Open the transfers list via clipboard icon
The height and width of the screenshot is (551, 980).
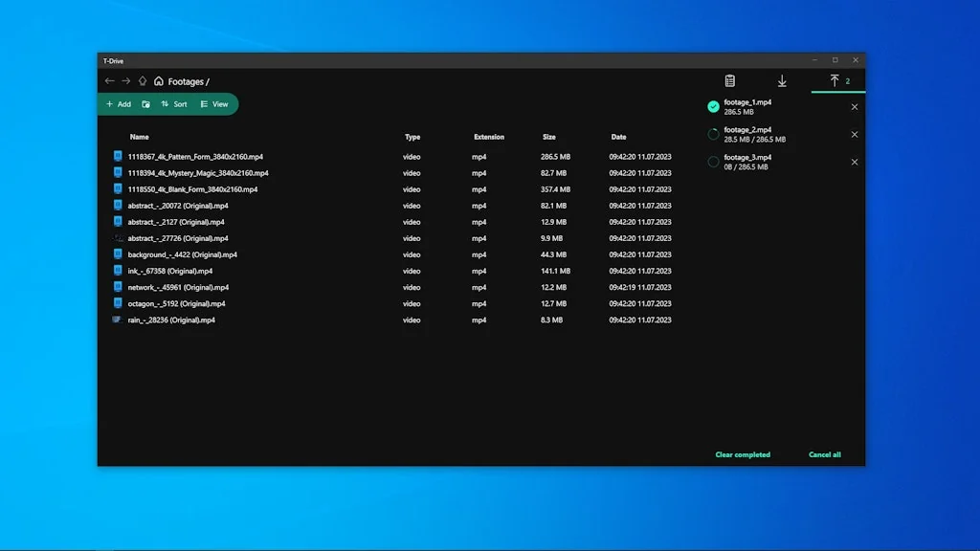point(731,81)
